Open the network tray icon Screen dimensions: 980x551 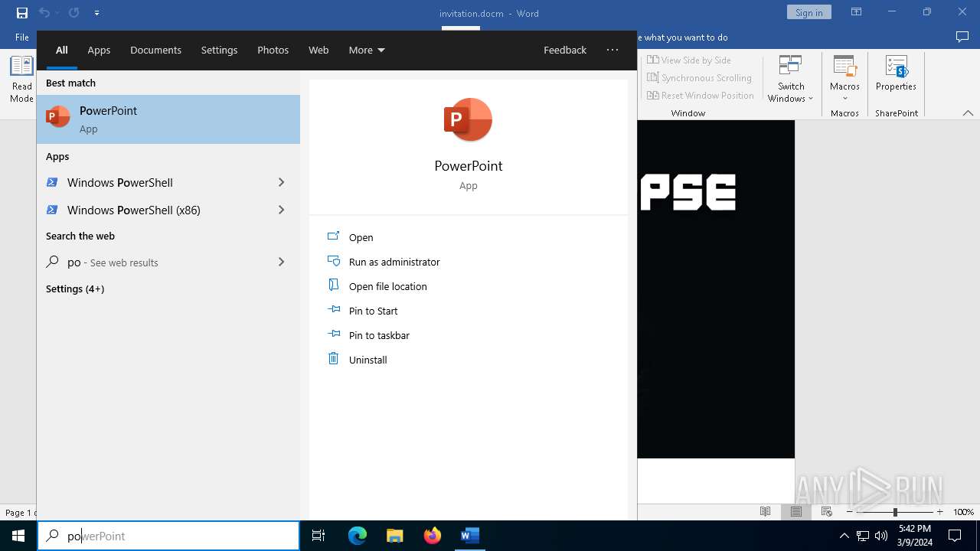(x=863, y=536)
